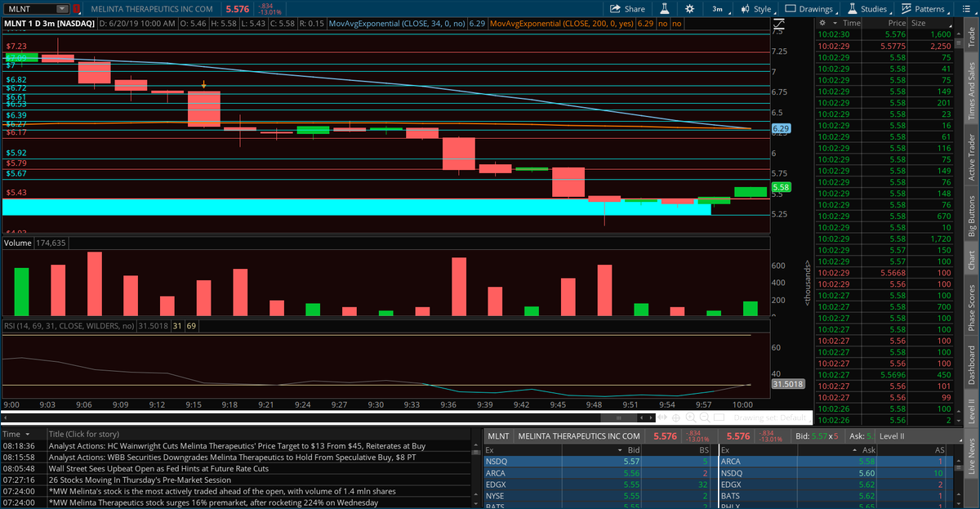Click the pan arrows icon under chart

[664, 417]
